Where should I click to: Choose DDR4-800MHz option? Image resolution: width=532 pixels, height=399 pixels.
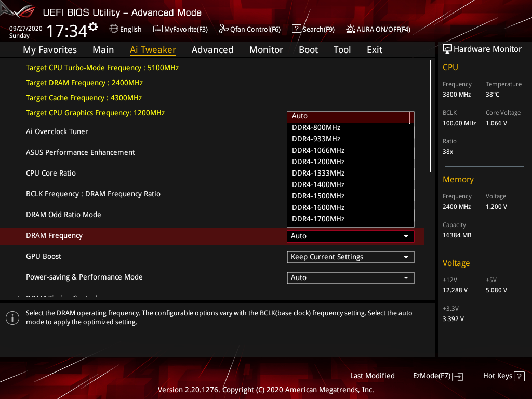[349, 128]
